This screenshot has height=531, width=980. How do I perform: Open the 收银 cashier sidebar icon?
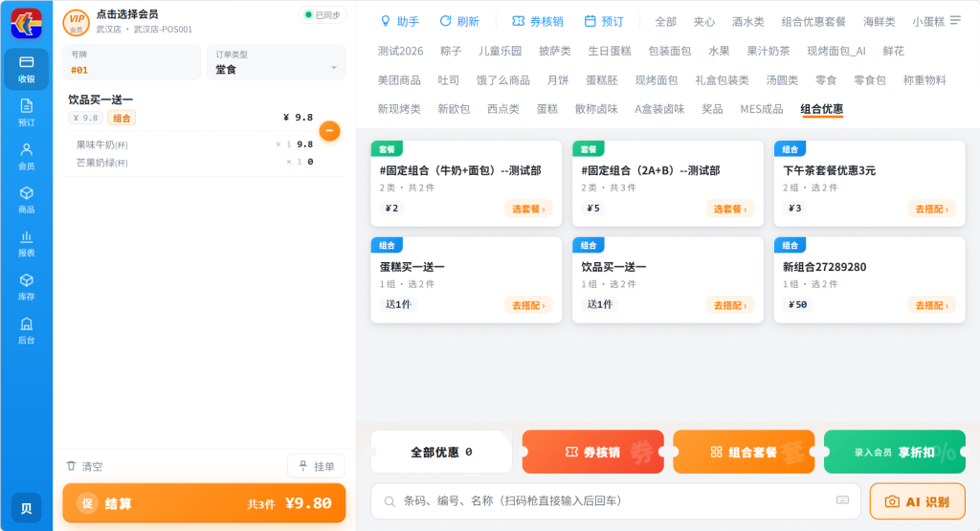[26, 69]
